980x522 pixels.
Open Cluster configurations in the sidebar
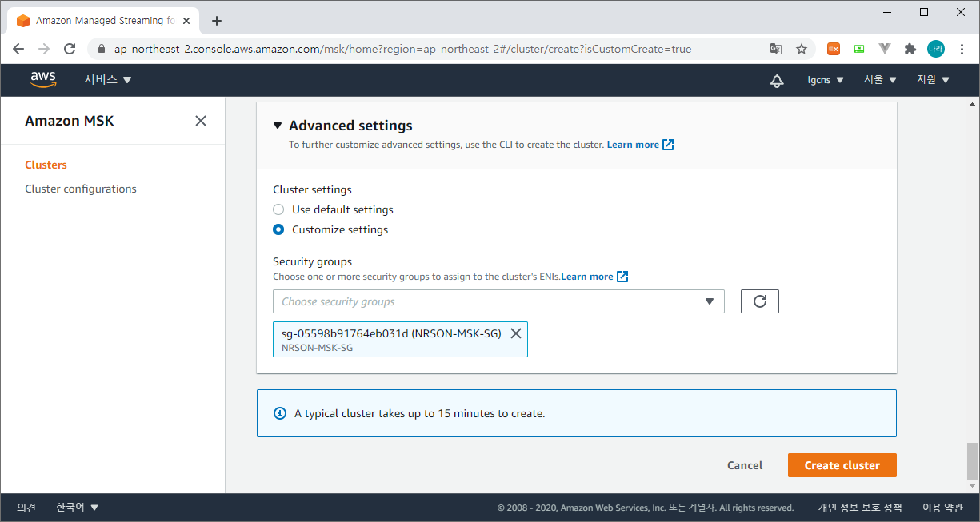[x=81, y=189]
